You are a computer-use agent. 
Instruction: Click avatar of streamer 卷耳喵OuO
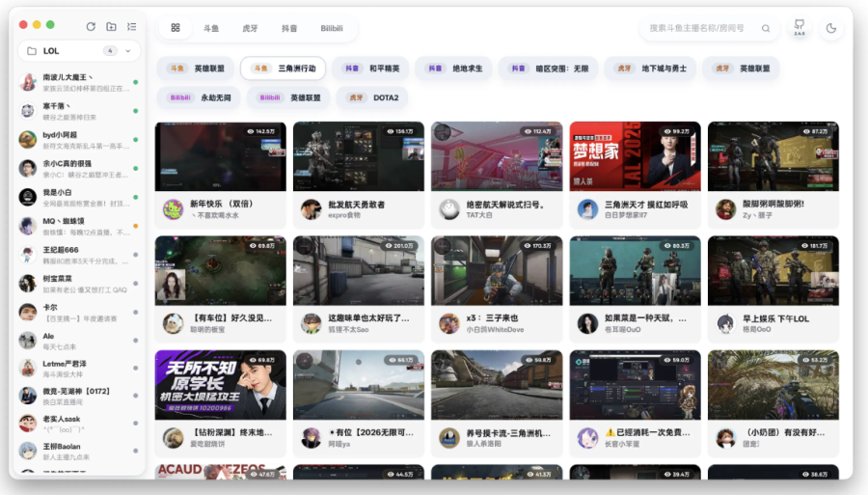point(587,323)
